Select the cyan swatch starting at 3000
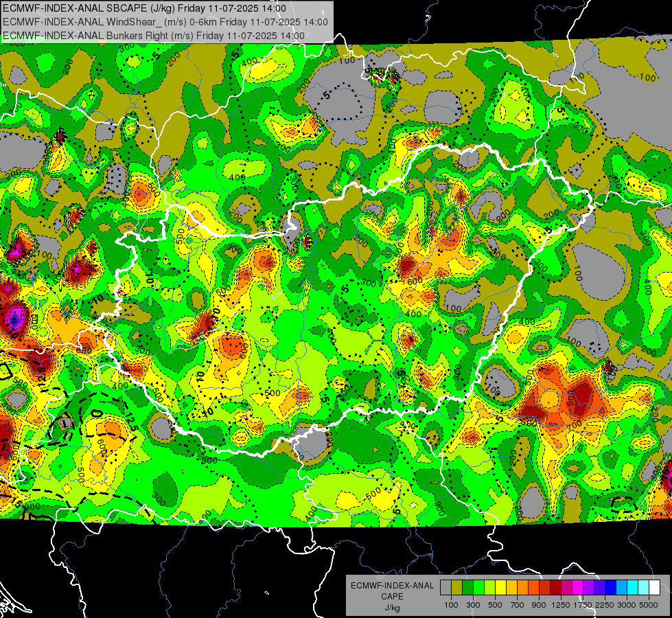 point(633,588)
